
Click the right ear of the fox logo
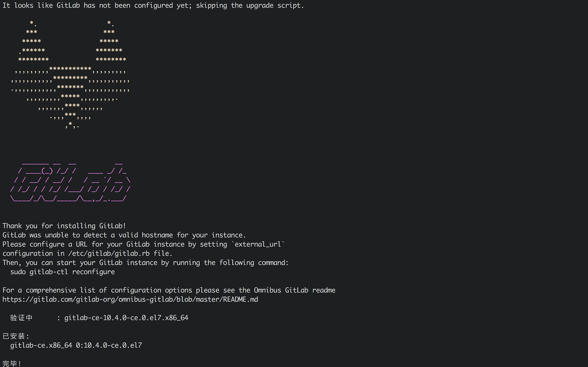coord(109,41)
